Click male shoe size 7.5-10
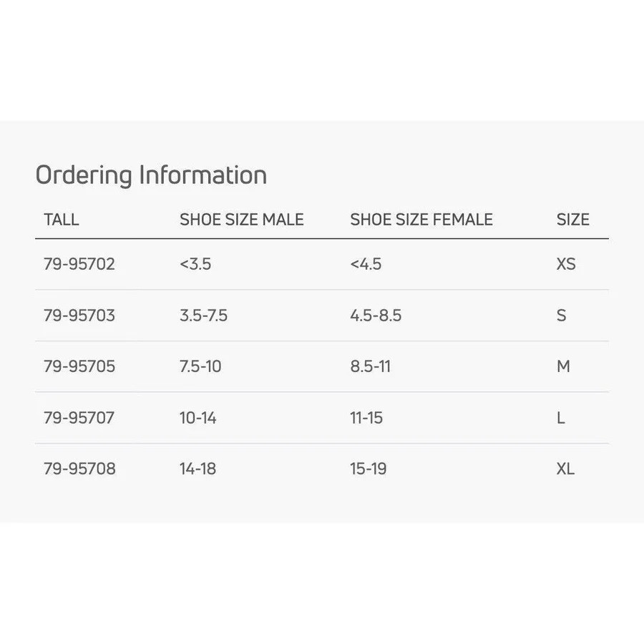 pos(200,366)
